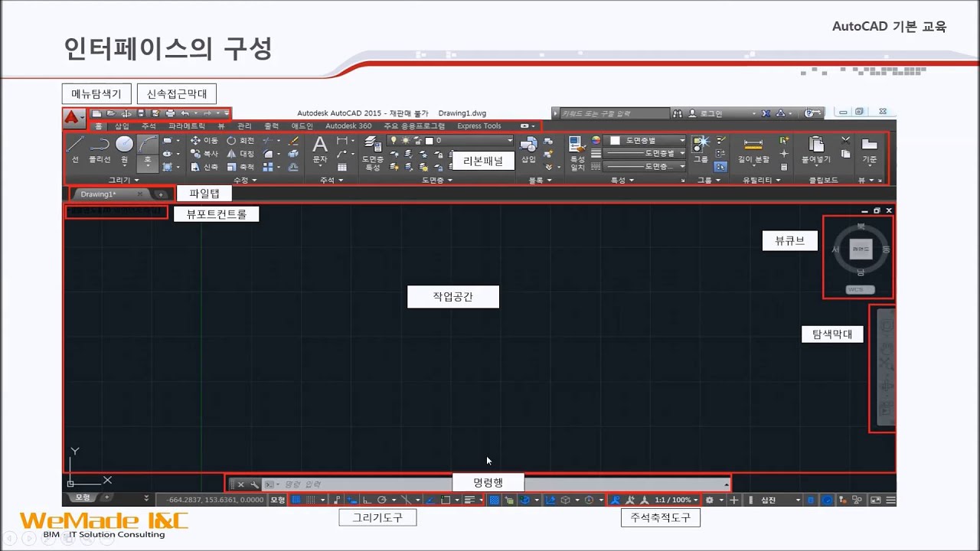
Task: Click the 붙여넣기 (Paste) tool
Action: click(x=816, y=150)
